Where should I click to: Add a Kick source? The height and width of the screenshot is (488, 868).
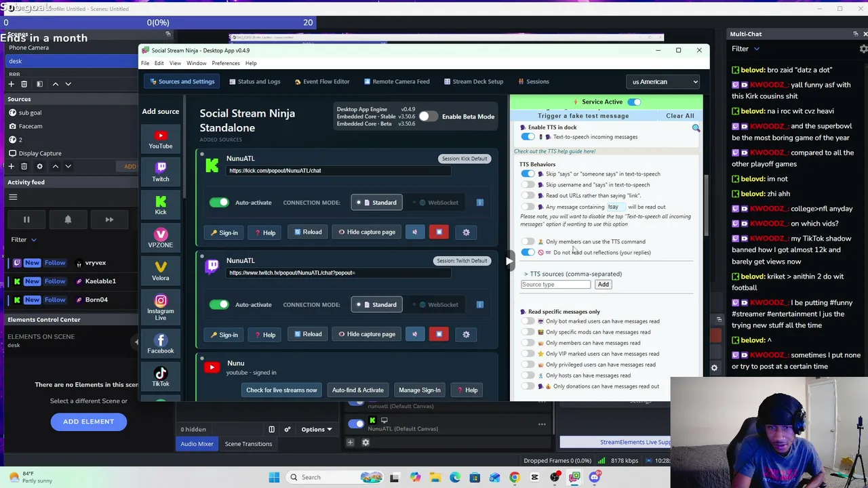[161, 205]
